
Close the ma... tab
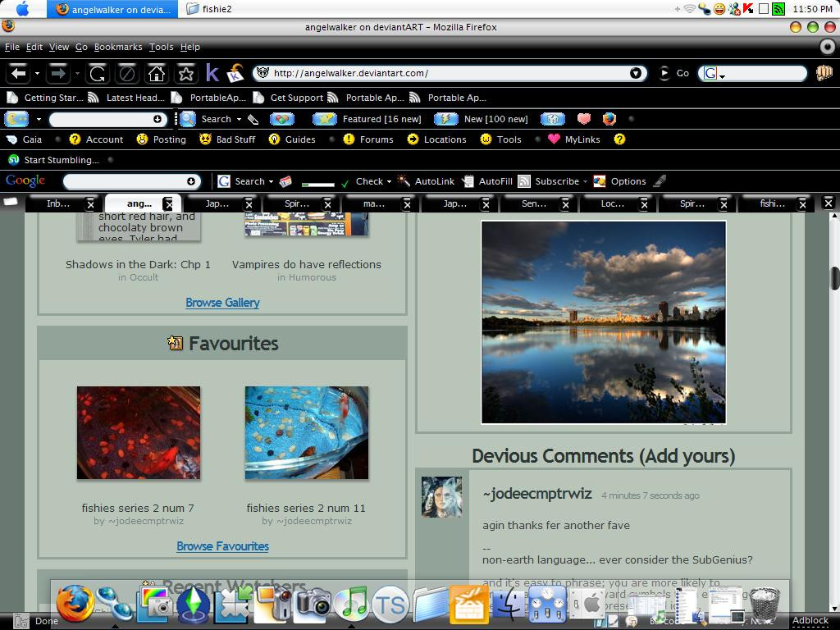407,204
